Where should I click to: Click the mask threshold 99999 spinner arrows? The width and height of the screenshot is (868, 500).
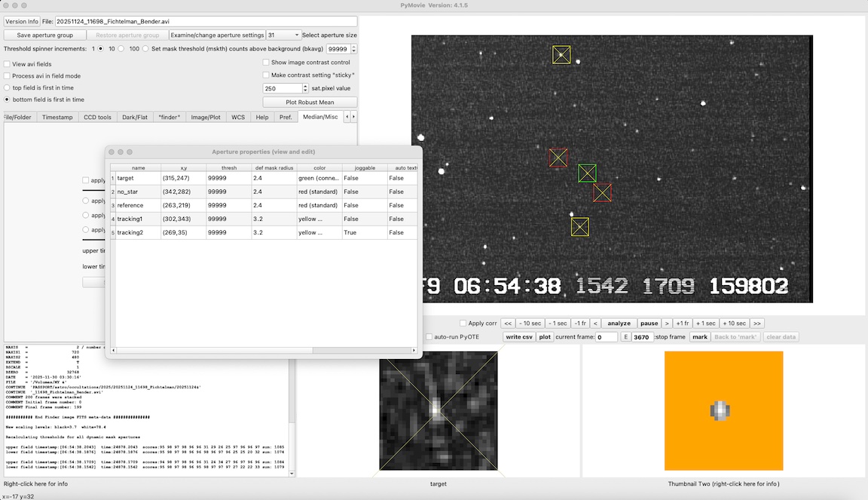point(353,49)
